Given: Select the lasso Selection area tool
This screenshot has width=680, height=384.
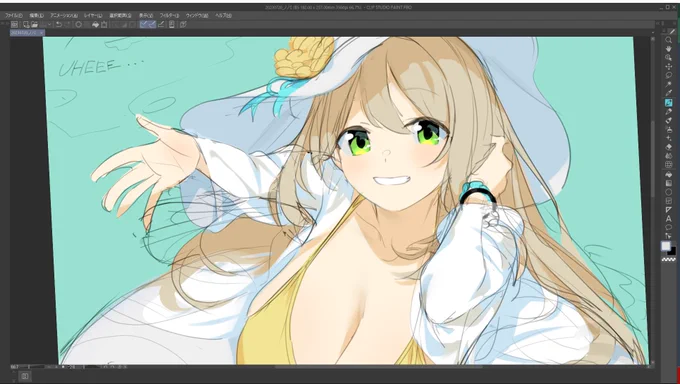Looking at the screenshot, I should [x=668, y=75].
